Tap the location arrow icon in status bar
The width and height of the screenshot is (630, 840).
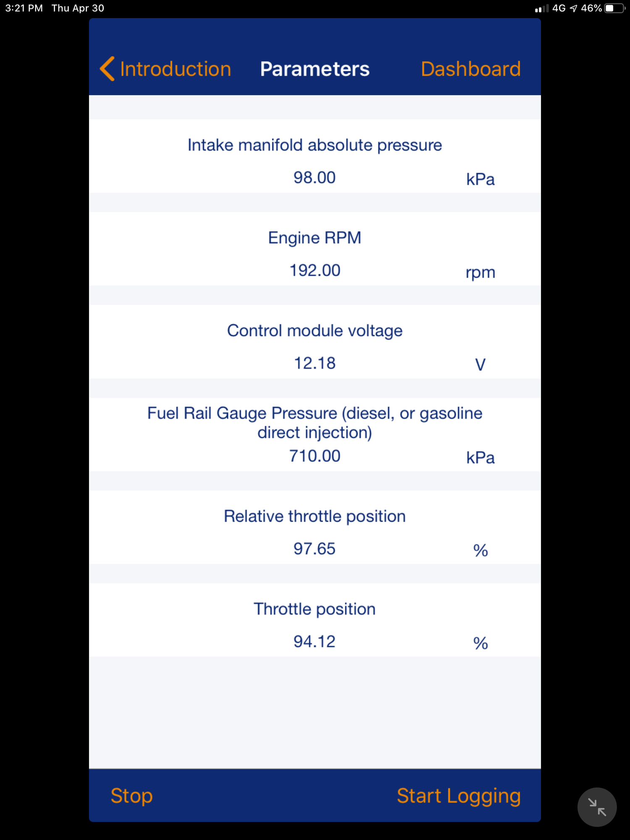[x=574, y=8]
